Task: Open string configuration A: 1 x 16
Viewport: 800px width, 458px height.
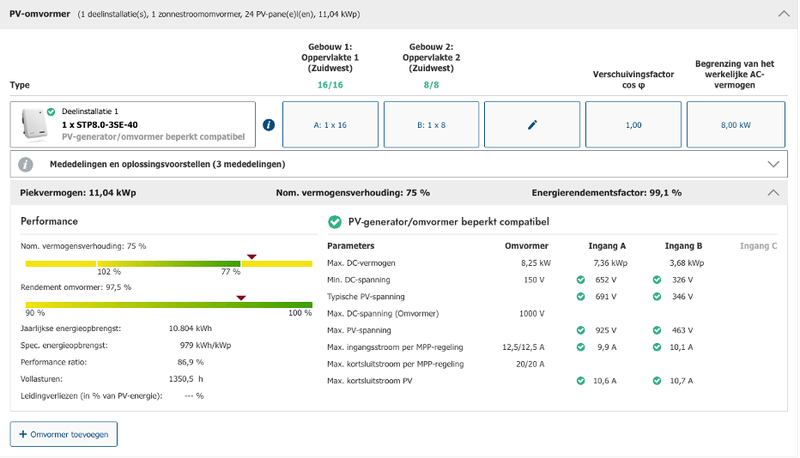Action: (330, 125)
